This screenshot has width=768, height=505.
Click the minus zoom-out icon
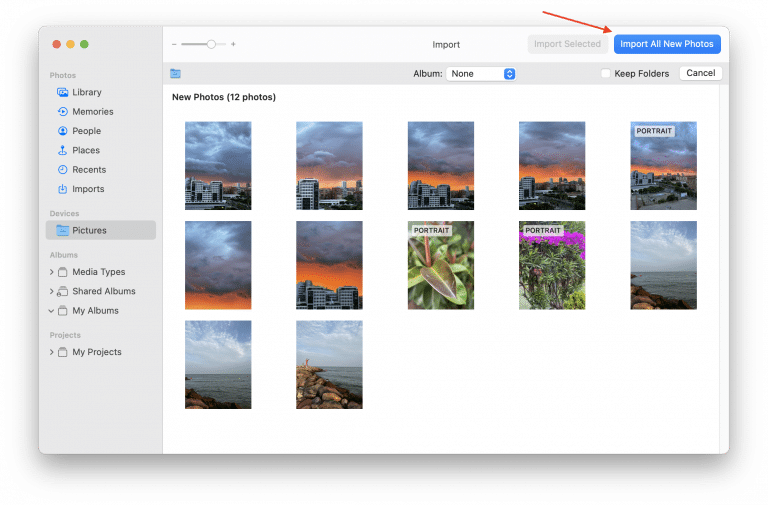tap(174, 44)
